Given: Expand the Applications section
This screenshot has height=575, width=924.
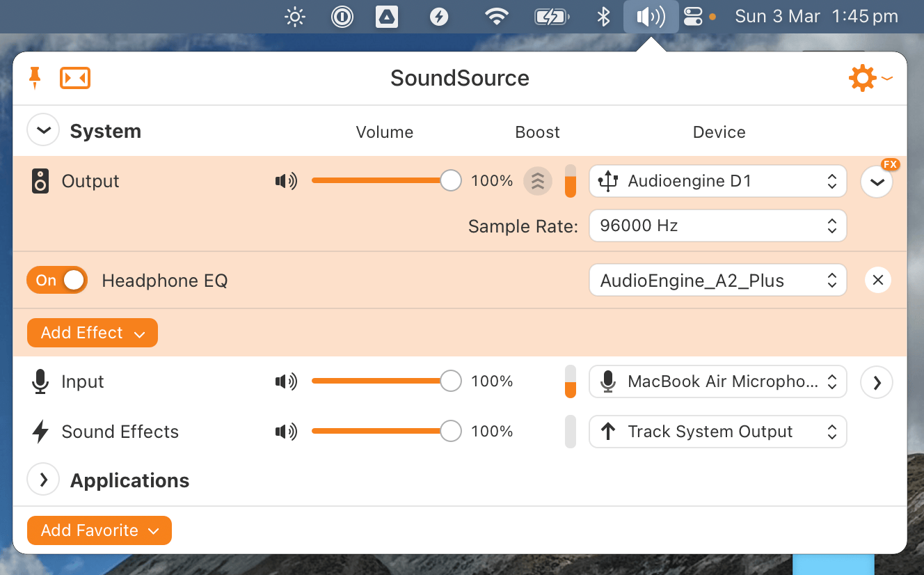Looking at the screenshot, I should [43, 480].
